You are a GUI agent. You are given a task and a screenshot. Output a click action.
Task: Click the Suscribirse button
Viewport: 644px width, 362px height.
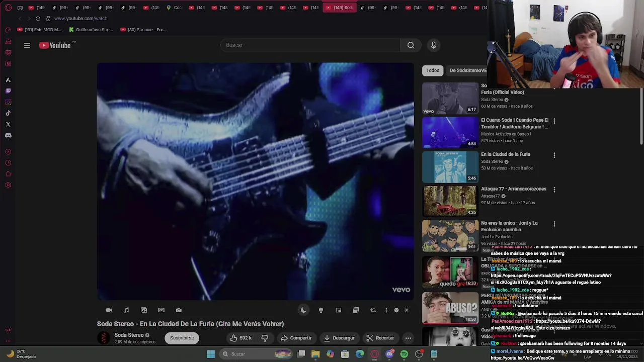(x=182, y=338)
